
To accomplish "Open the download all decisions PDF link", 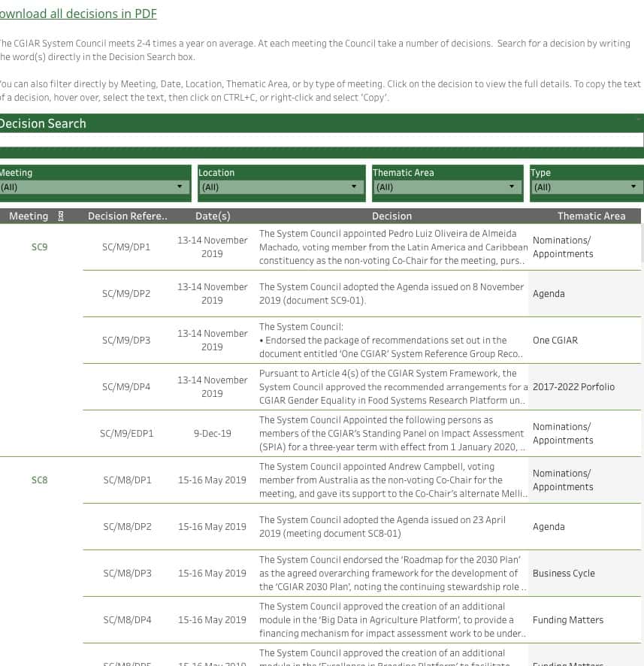I will coord(77,14).
